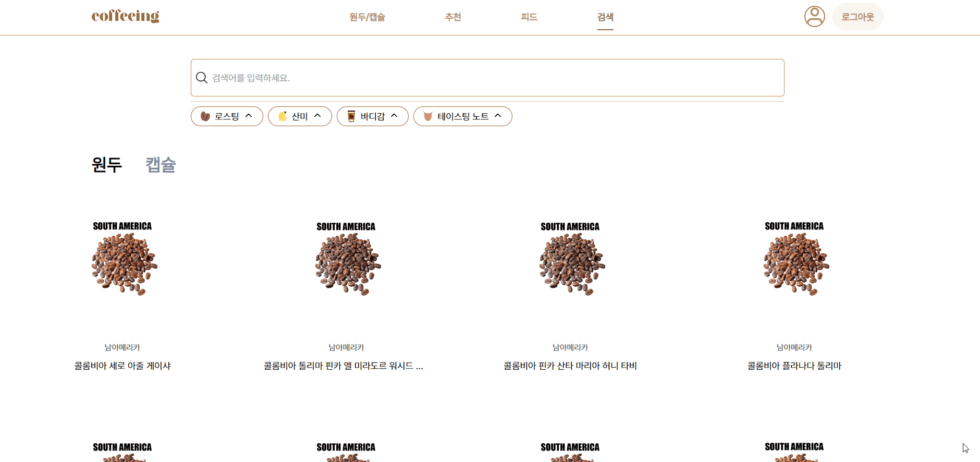Viewport: 980px width, 462px height.
Task: Expand the 바디감 filter dropdown
Action: coord(373,116)
